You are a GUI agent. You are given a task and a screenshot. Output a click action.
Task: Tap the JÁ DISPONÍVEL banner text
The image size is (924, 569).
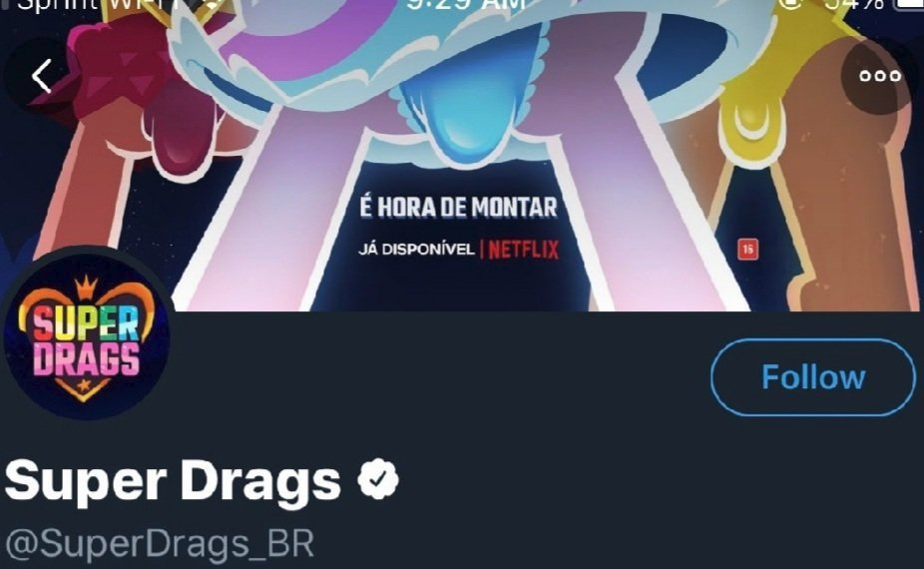pos(416,250)
